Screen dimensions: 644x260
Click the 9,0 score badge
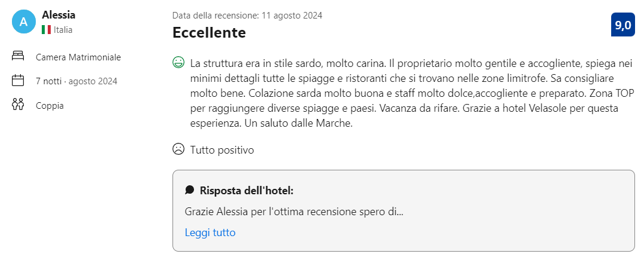(x=623, y=25)
